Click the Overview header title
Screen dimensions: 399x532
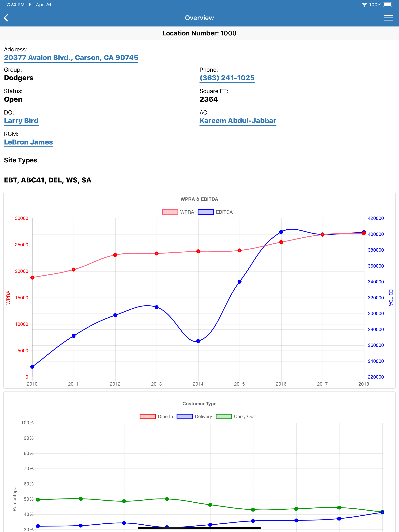199,18
